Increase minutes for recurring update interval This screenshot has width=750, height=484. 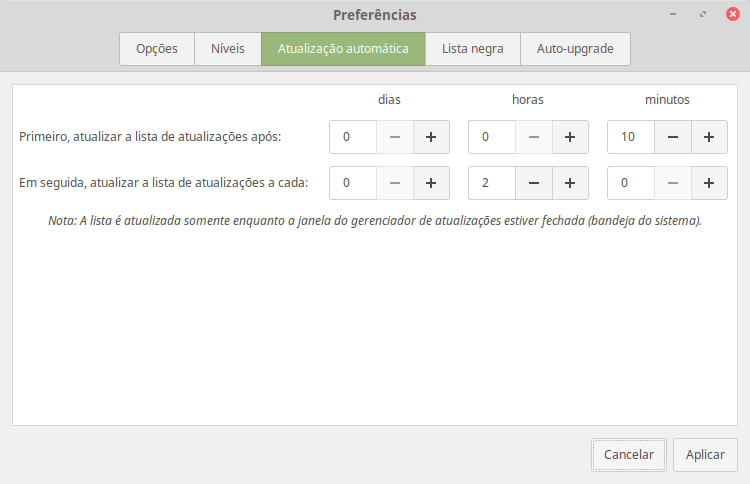[709, 183]
